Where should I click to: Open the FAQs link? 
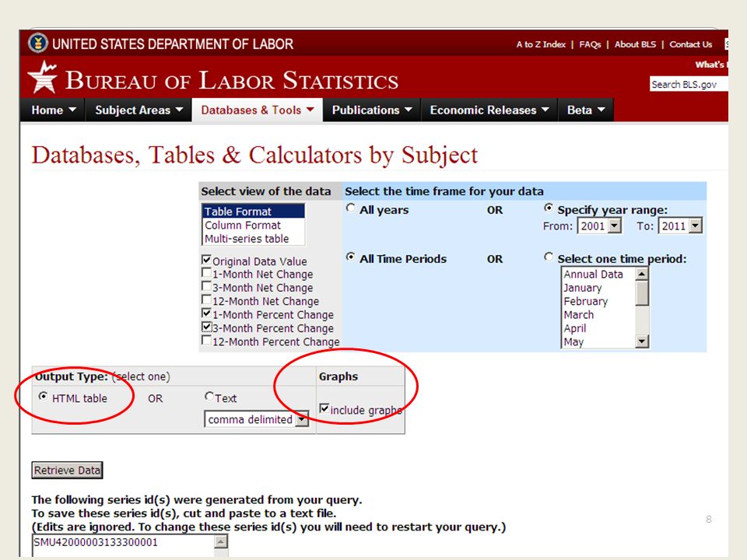coord(590,44)
